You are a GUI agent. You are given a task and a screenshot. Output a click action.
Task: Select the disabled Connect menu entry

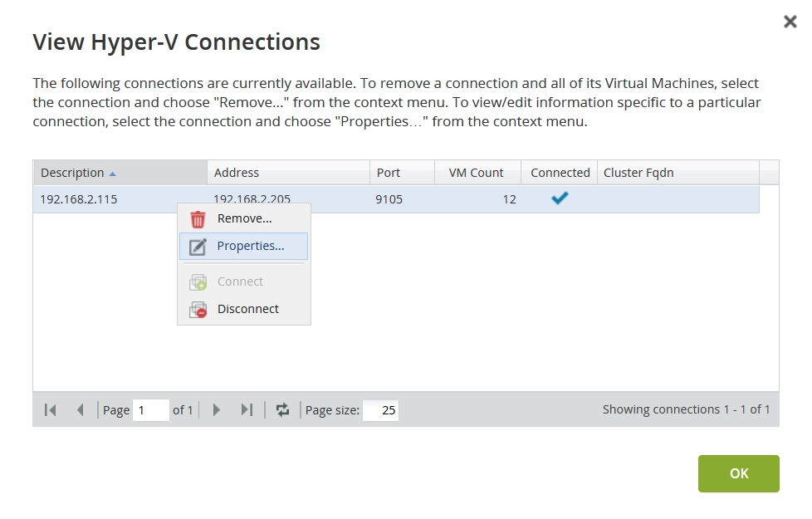[x=244, y=282]
